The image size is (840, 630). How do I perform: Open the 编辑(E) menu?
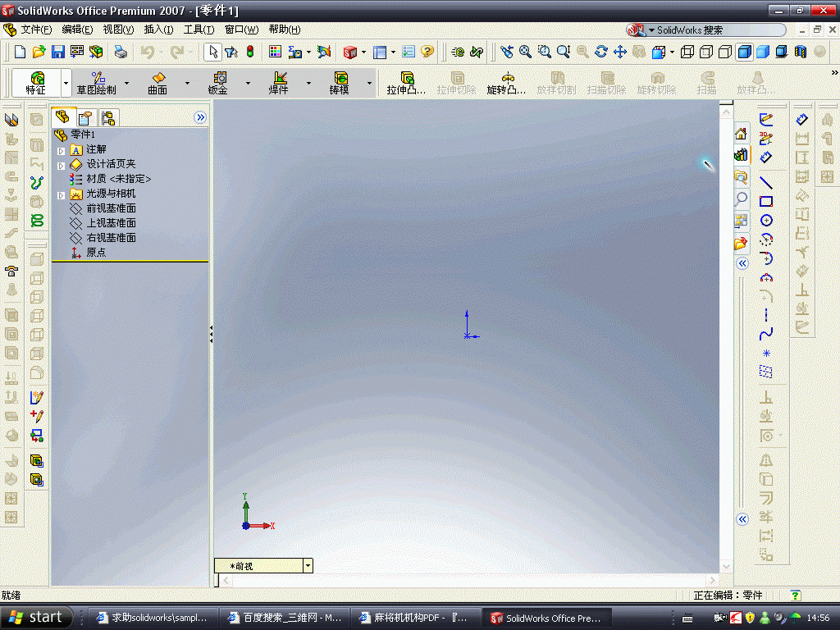77,30
